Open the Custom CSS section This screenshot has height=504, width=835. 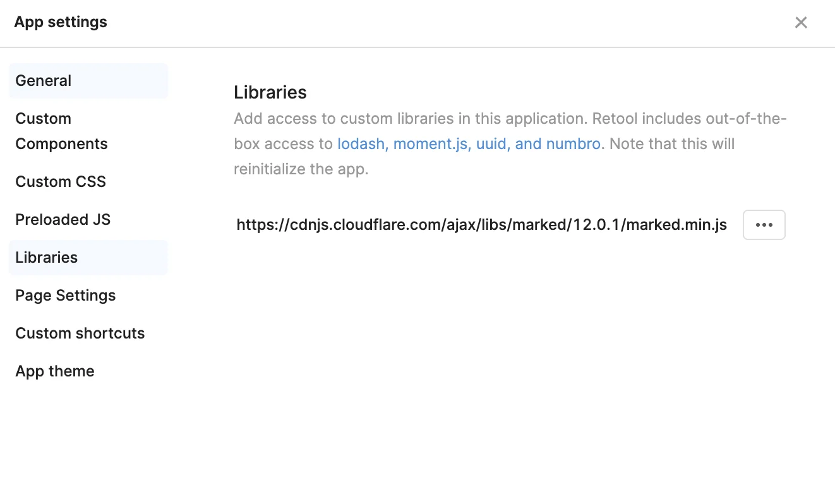61,182
